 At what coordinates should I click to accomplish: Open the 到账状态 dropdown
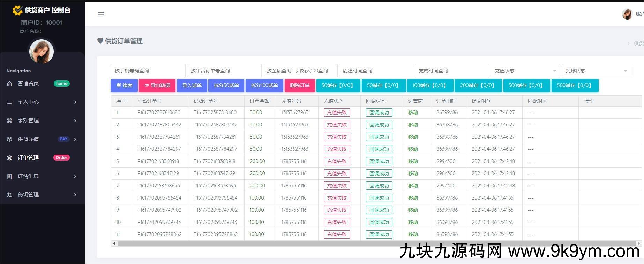pyautogui.click(x=596, y=71)
